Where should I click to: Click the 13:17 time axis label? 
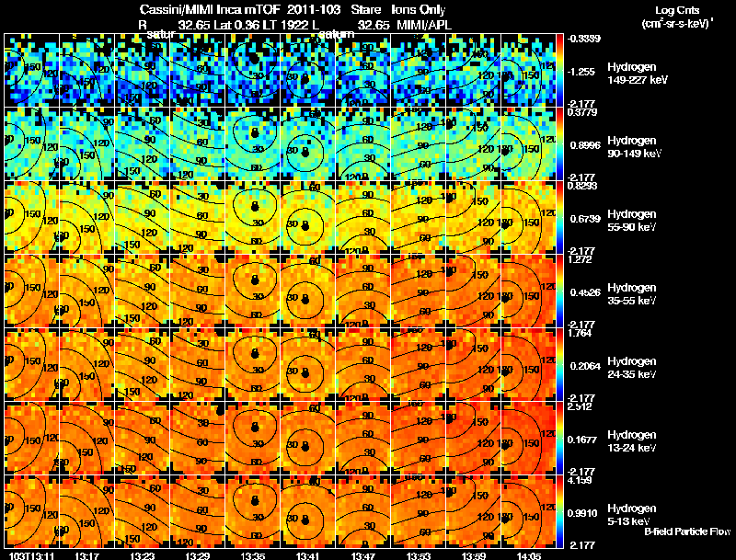pos(86,556)
